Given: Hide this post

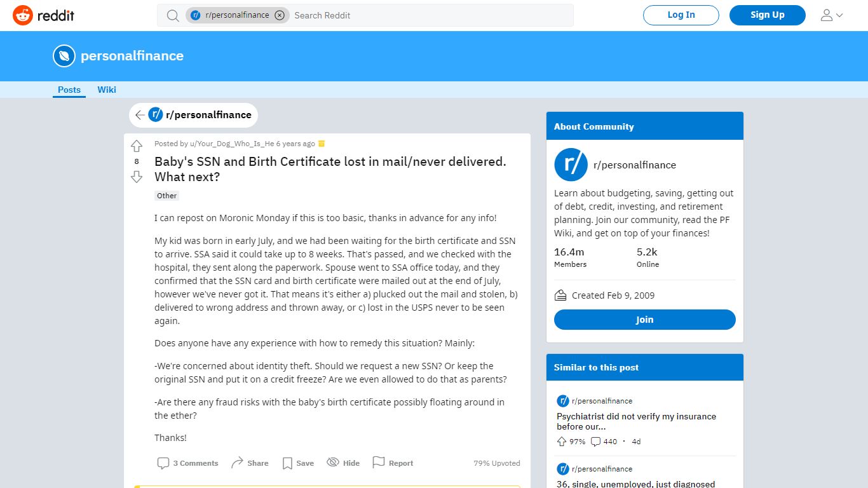Looking at the screenshot, I should point(343,463).
